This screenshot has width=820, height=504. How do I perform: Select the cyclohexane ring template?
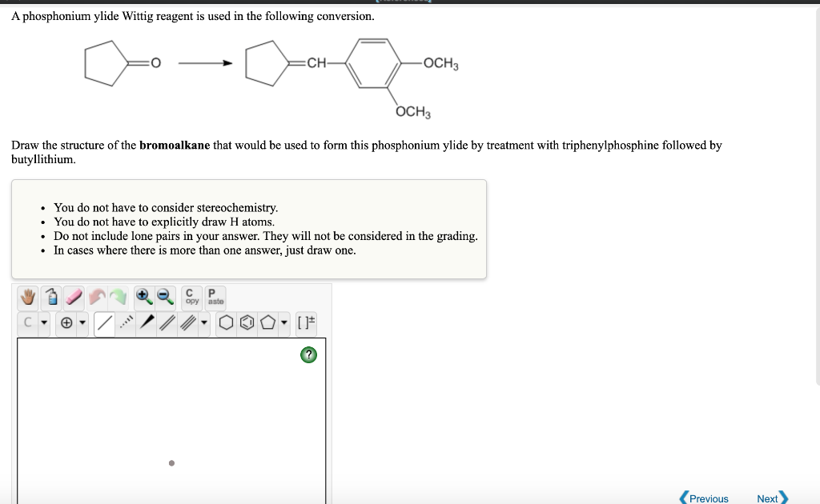tap(226, 322)
